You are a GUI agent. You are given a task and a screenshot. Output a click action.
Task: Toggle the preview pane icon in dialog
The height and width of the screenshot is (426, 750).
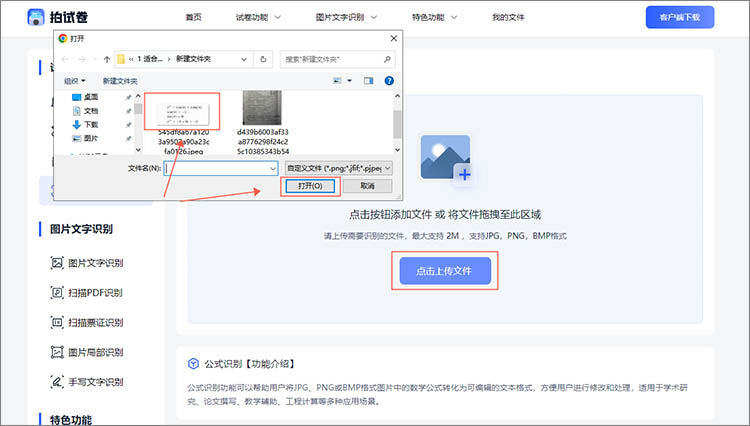[368, 80]
